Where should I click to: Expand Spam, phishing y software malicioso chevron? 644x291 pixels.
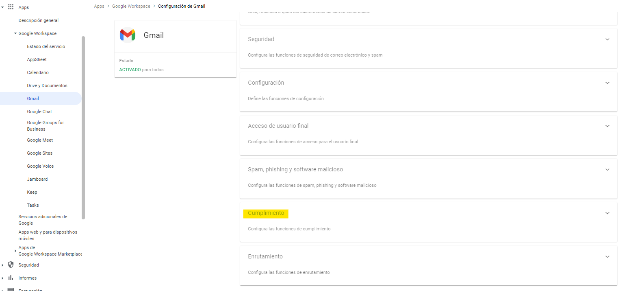pos(607,170)
